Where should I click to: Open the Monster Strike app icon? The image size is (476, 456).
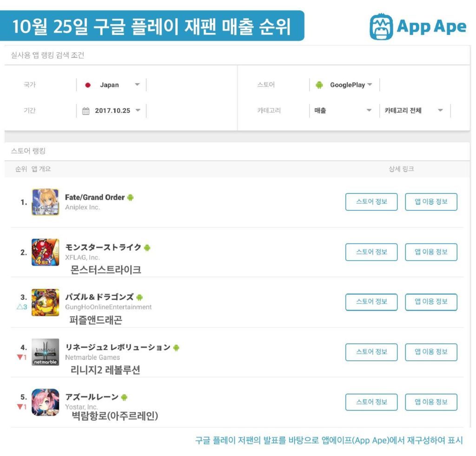click(x=45, y=252)
